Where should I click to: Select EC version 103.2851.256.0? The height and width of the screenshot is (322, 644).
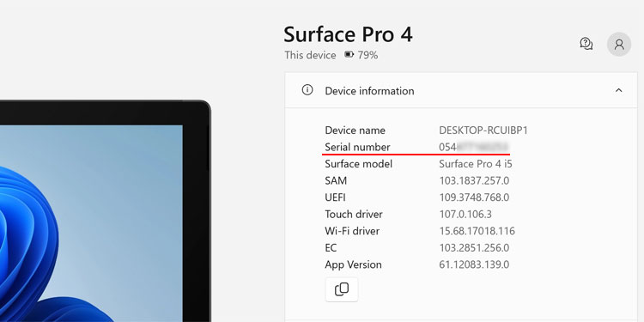[x=474, y=247]
